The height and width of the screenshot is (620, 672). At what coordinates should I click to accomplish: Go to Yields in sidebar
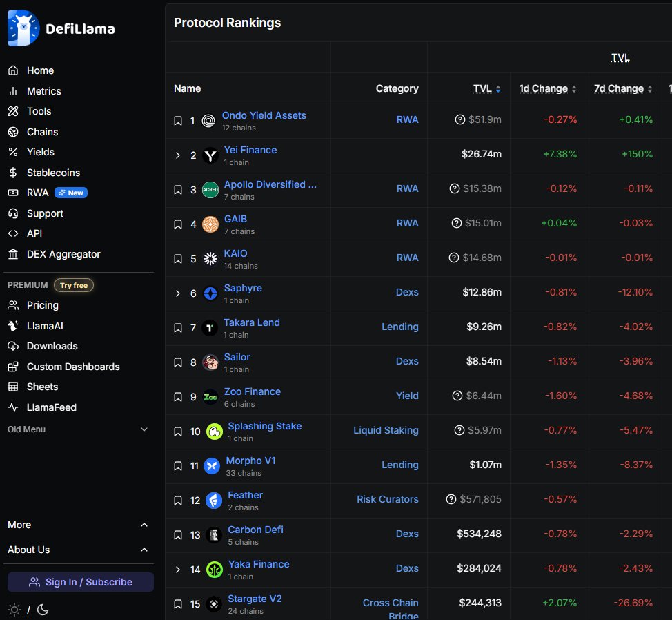click(x=40, y=152)
